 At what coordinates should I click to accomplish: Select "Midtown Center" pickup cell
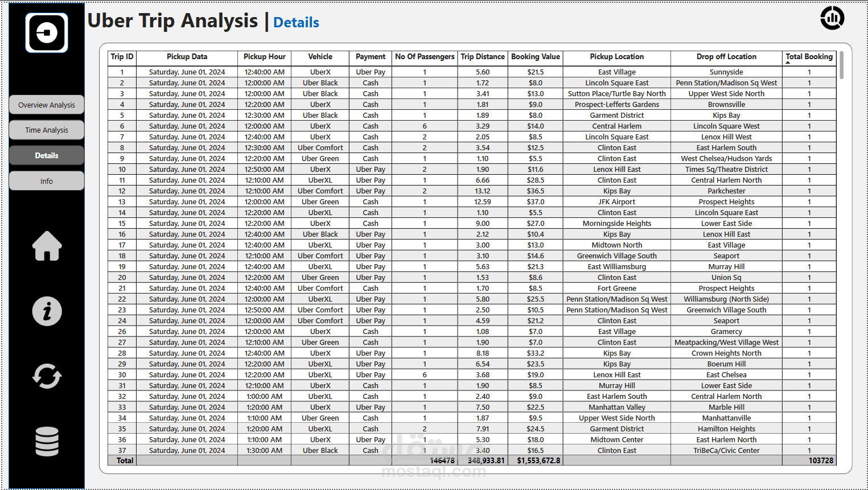coord(617,440)
